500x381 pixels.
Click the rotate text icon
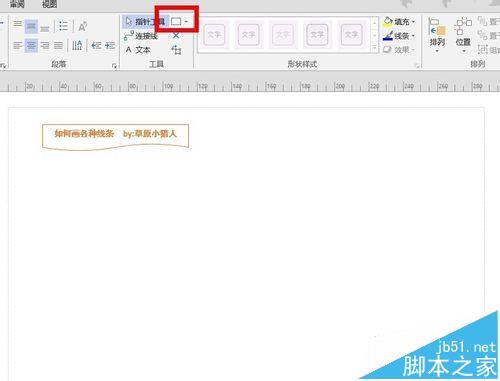(x=82, y=26)
